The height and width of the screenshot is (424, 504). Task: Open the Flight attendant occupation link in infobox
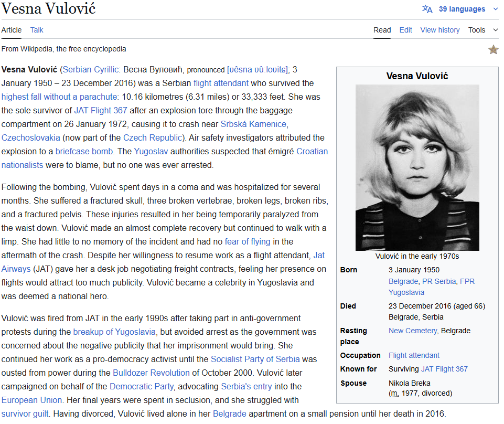click(414, 355)
